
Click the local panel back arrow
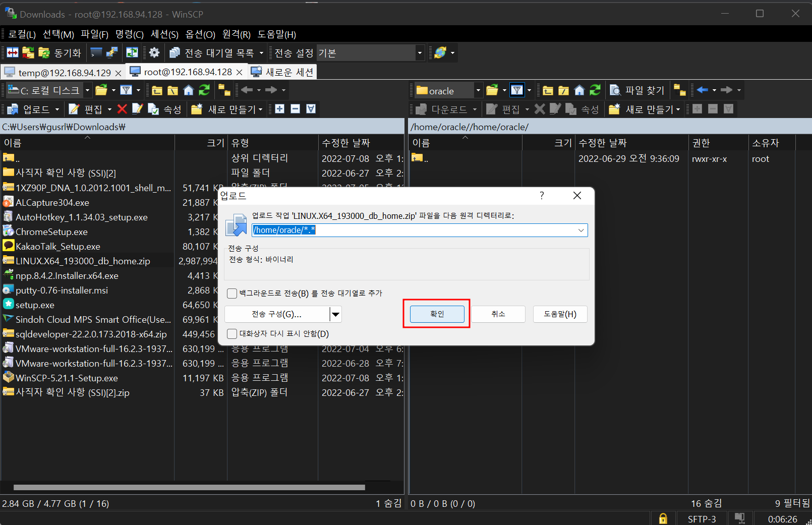(247, 90)
